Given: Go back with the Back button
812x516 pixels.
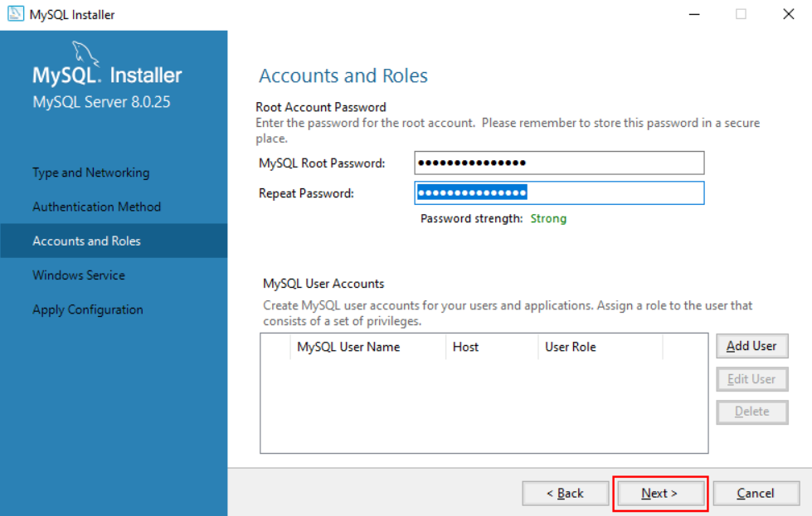Looking at the screenshot, I should pyautogui.click(x=566, y=494).
